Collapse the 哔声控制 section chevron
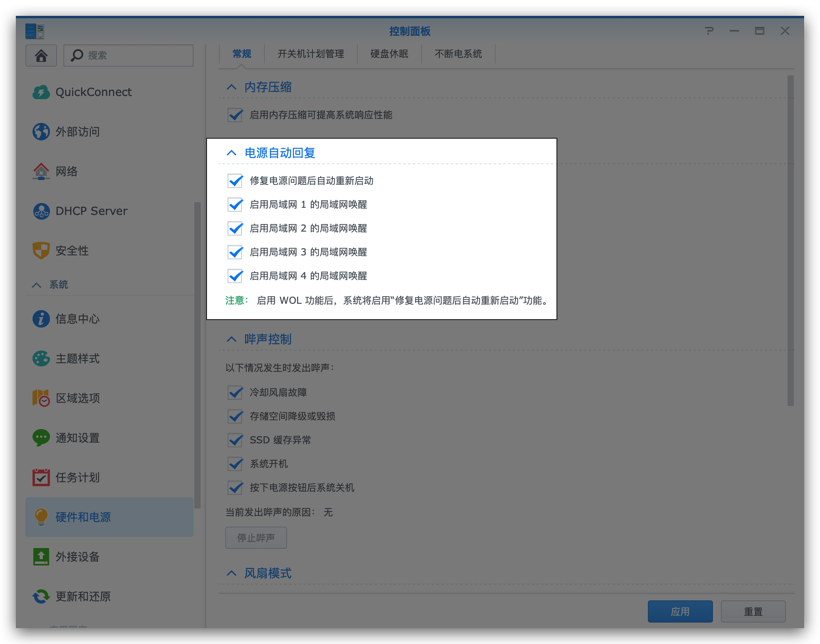Viewport: 820px width, 644px height. (x=232, y=339)
